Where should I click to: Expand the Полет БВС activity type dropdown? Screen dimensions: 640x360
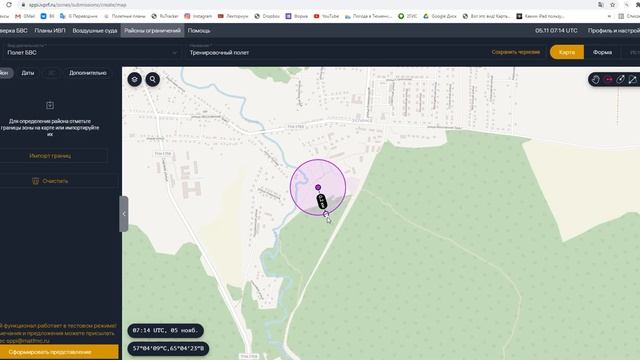92,52
